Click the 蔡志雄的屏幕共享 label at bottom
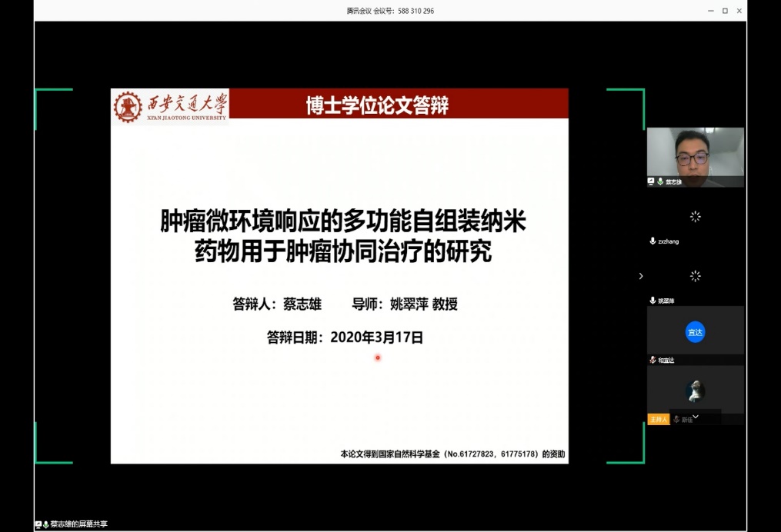This screenshot has height=532, width=781. click(x=79, y=524)
